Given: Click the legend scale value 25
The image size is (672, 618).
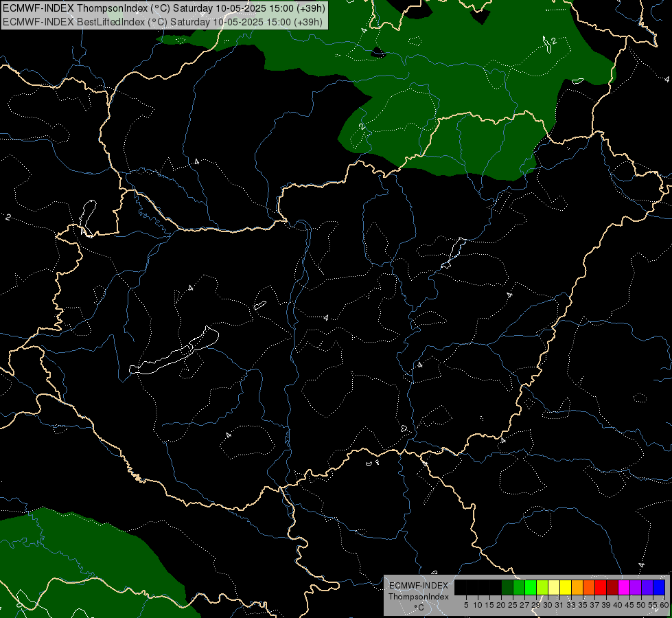Looking at the screenshot, I should tap(513, 605).
